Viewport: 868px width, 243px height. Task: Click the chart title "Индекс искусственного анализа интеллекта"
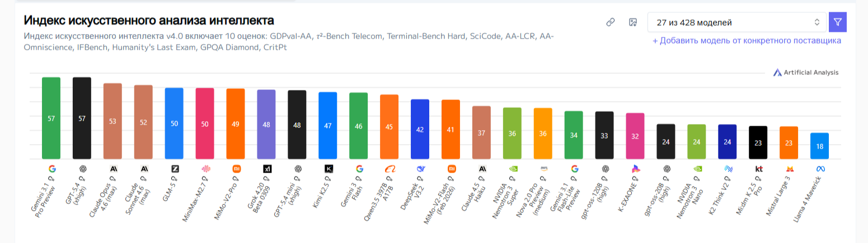[x=149, y=21]
